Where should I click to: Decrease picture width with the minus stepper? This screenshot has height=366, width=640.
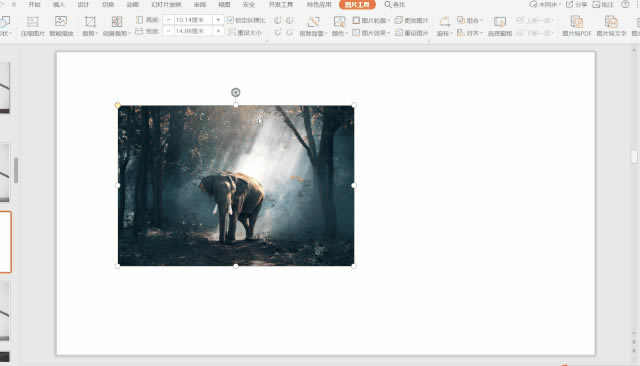[168, 31]
